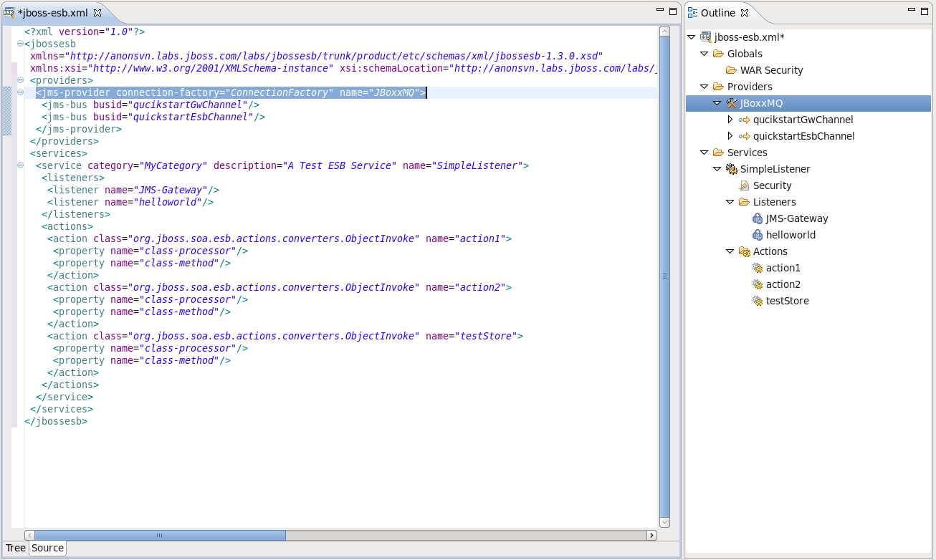
Task: Close the jboss-esb.xml editor tab
Action: [97, 13]
